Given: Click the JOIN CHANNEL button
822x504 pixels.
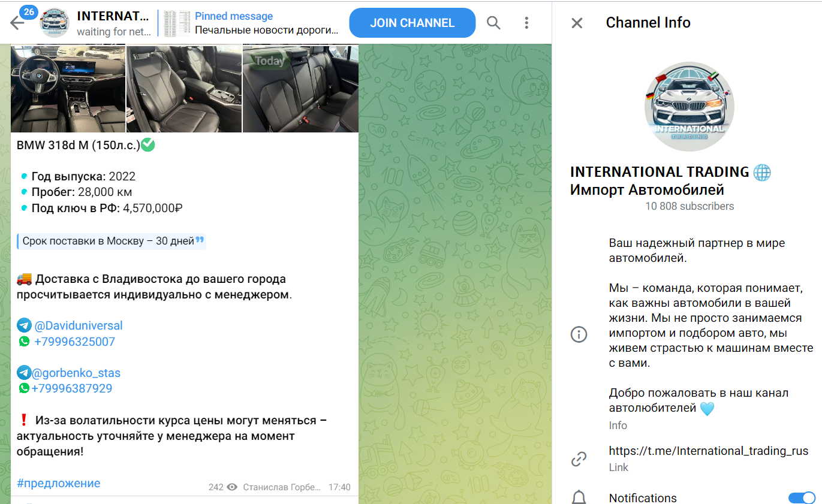Looking at the screenshot, I should point(412,23).
